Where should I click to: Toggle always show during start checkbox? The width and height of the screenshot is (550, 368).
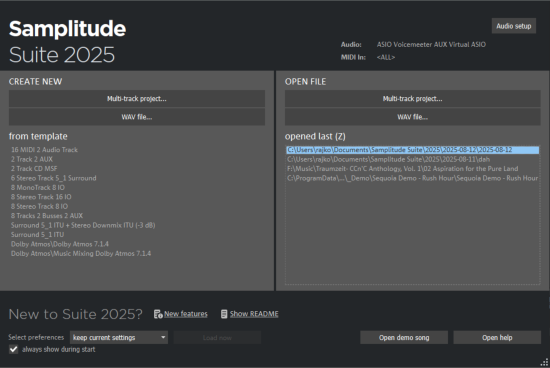(13, 349)
